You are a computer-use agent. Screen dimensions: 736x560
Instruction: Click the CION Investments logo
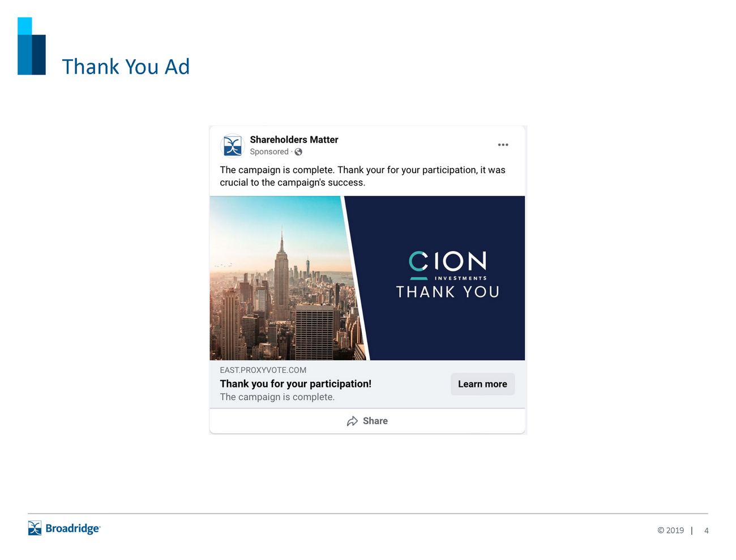point(447,265)
